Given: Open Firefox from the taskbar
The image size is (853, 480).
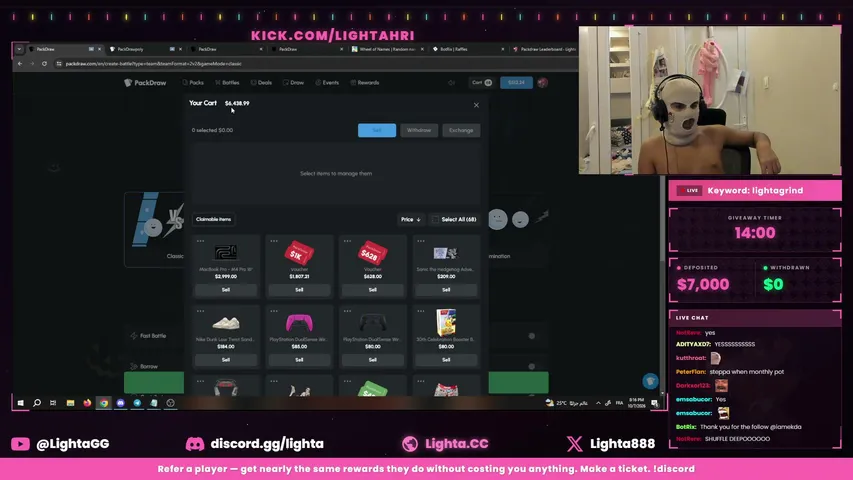Looking at the screenshot, I should pos(87,403).
